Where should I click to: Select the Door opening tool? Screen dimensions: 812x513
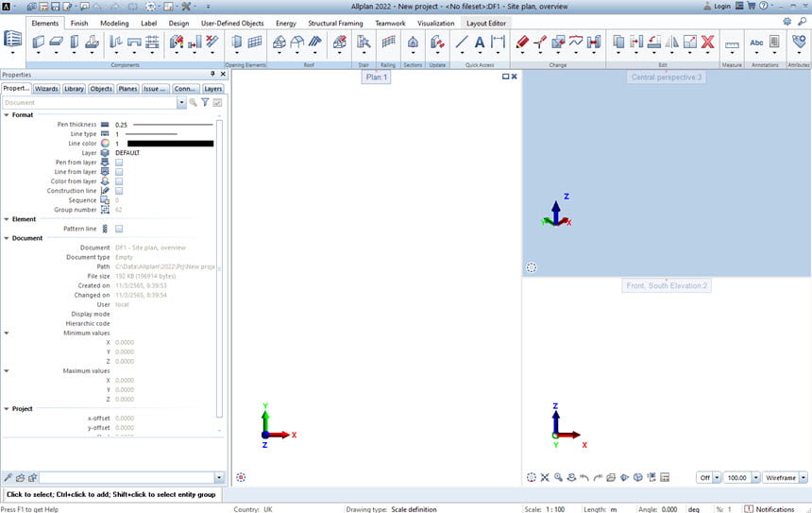237,42
